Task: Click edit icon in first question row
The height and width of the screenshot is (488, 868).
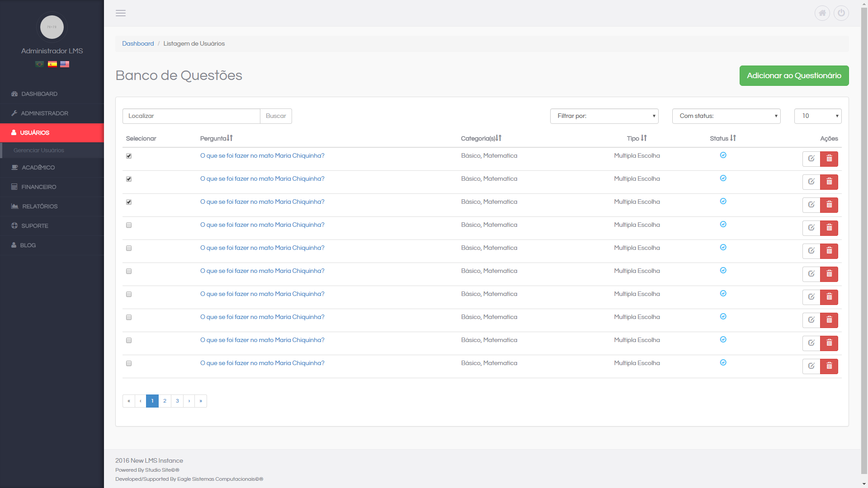Action: click(x=811, y=159)
